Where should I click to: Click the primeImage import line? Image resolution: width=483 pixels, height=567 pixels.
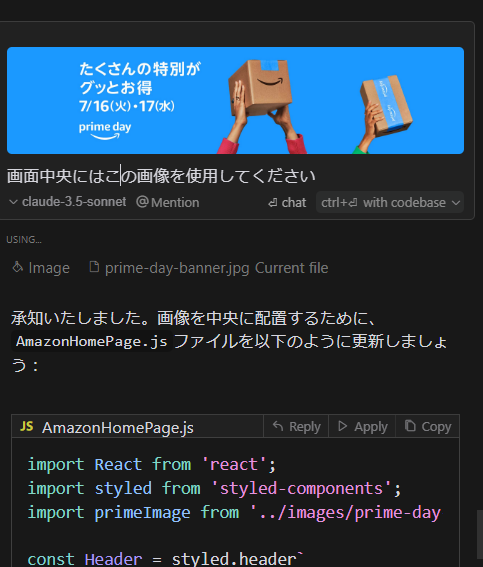pos(234,512)
